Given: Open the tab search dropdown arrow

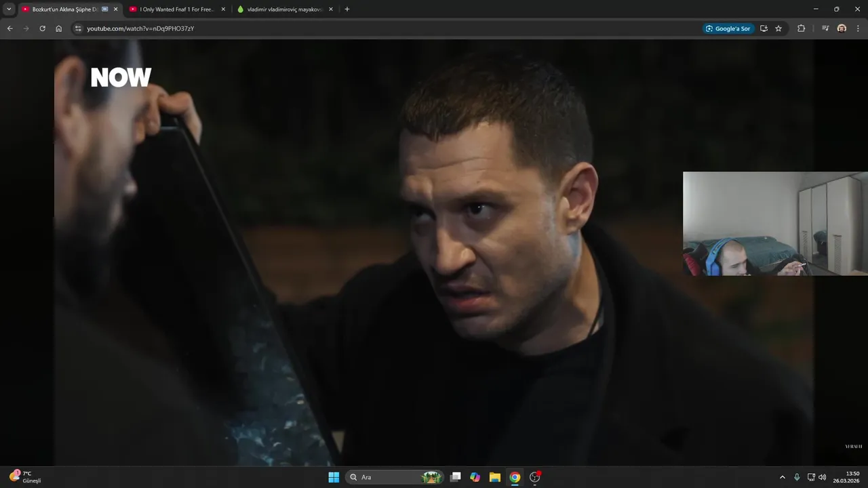Looking at the screenshot, I should pos(9,9).
